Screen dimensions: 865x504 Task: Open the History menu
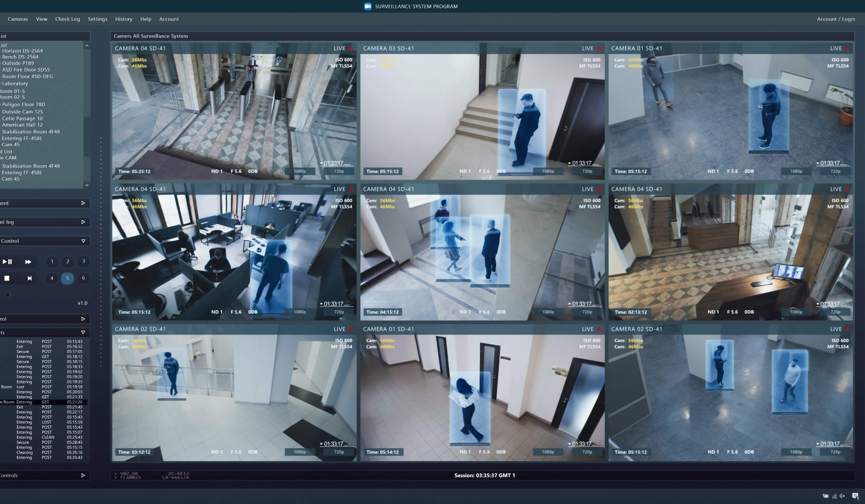point(124,19)
